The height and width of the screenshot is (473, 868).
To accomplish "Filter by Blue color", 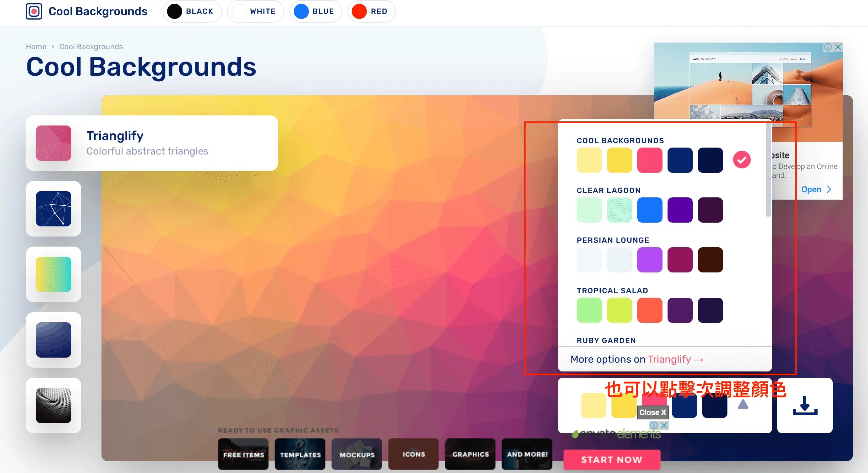I will click(x=316, y=11).
